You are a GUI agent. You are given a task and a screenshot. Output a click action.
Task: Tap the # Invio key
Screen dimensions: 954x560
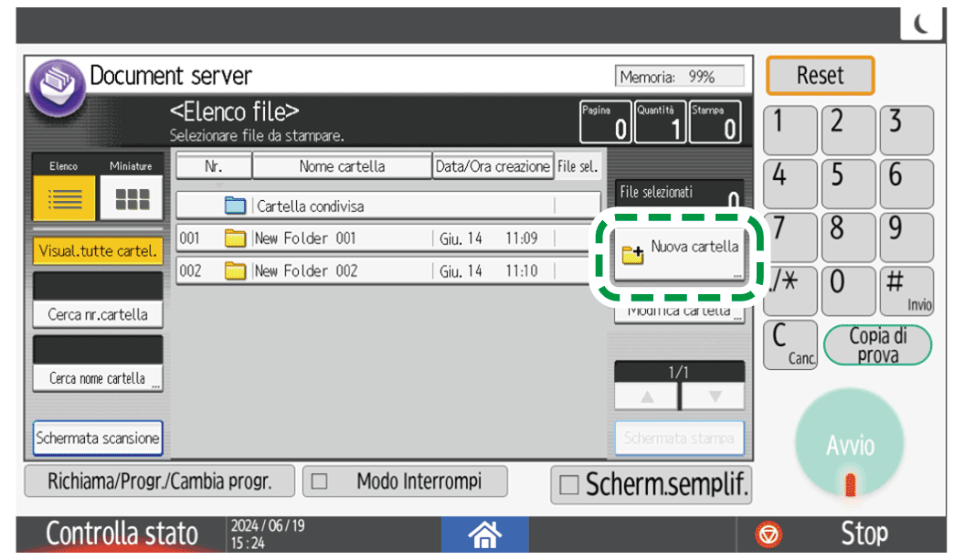906,291
